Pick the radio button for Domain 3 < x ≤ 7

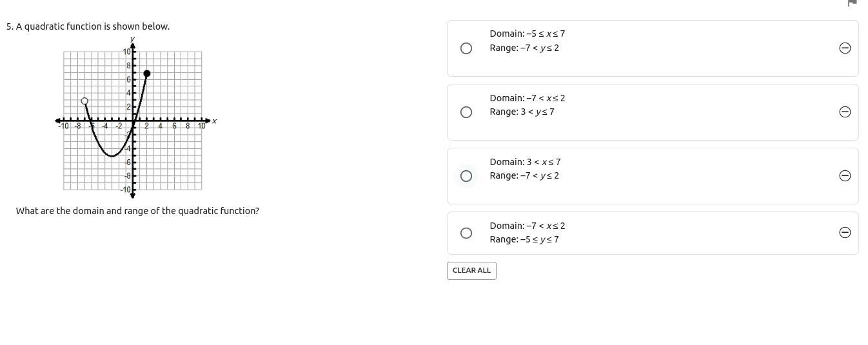pos(466,176)
